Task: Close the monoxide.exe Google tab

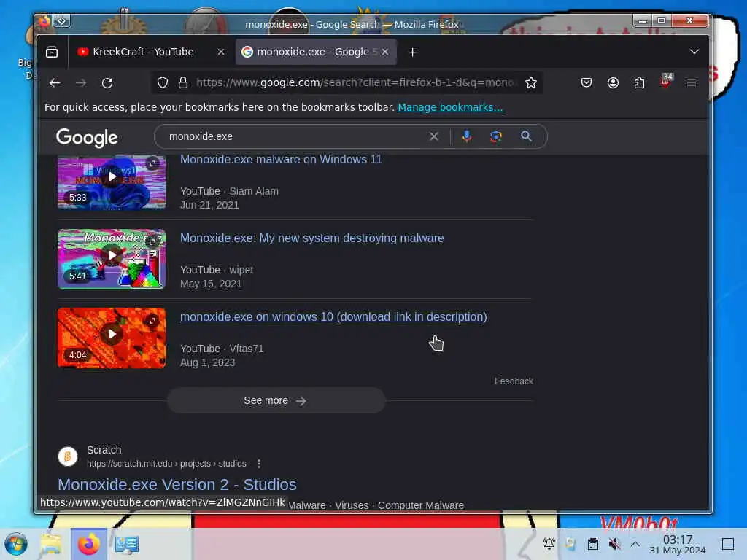Action: point(385,52)
